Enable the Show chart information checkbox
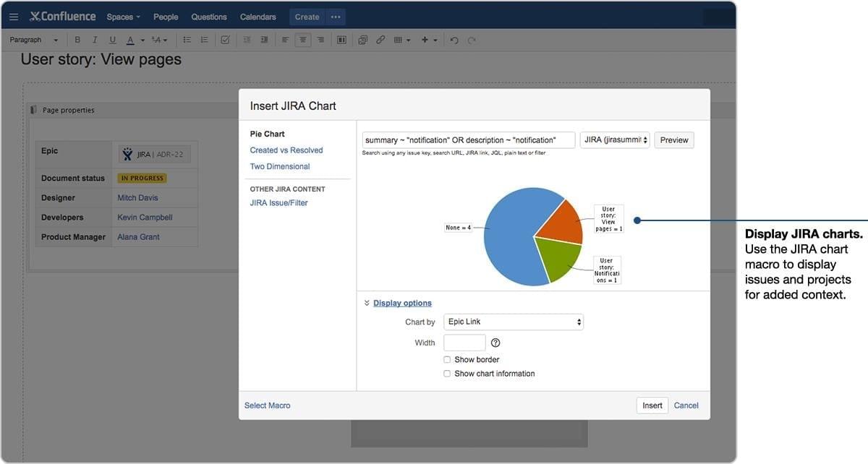 pos(447,374)
